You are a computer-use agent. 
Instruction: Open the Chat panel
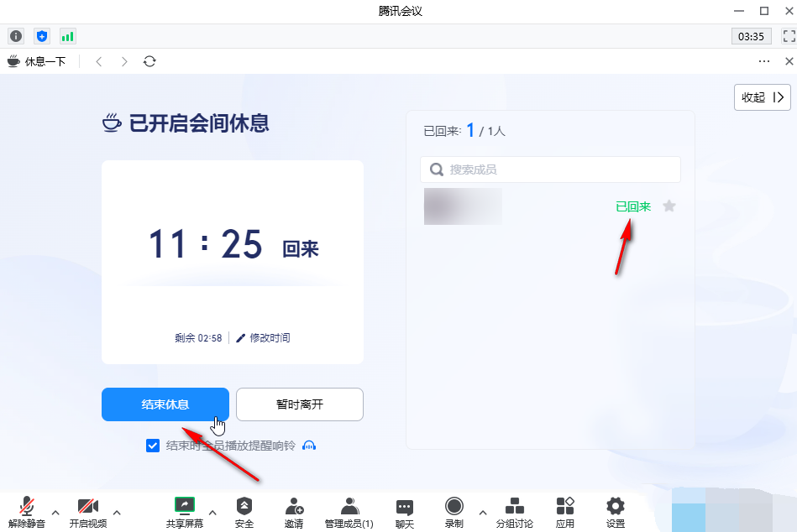point(405,511)
